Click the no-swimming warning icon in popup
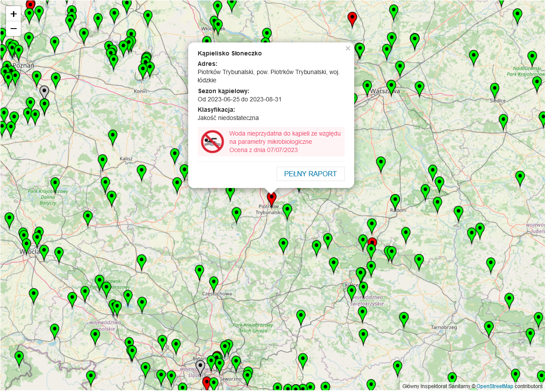Image resolution: width=548 pixels, height=392 pixels. coord(212,142)
